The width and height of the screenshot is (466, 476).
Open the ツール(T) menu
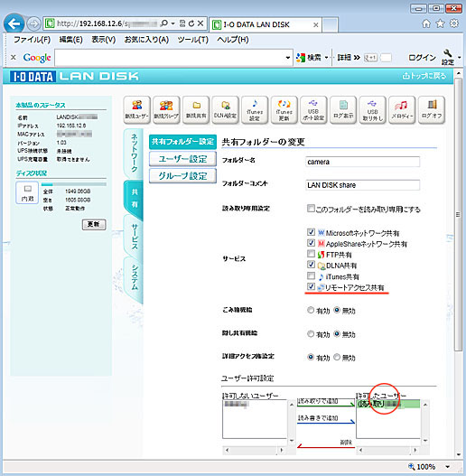[193, 40]
